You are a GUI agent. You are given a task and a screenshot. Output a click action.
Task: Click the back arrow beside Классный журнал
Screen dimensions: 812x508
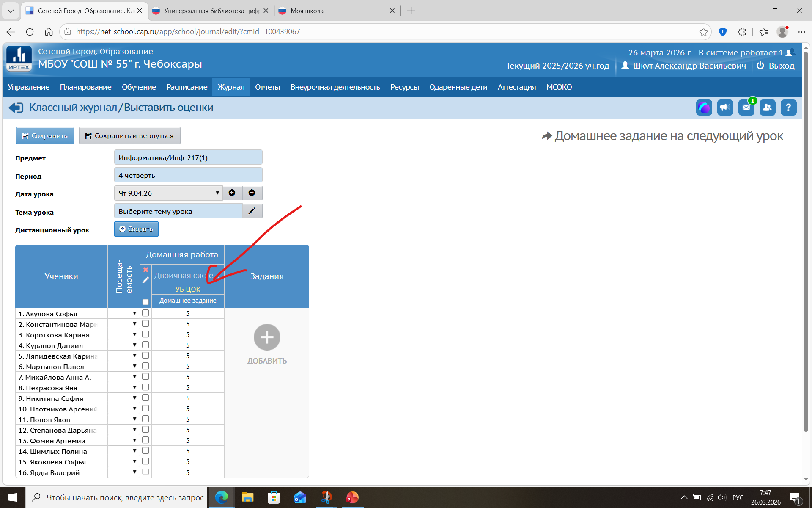click(16, 108)
